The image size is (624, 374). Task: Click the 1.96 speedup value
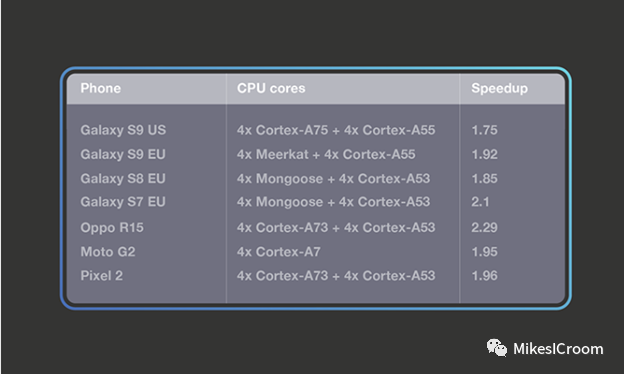point(484,275)
